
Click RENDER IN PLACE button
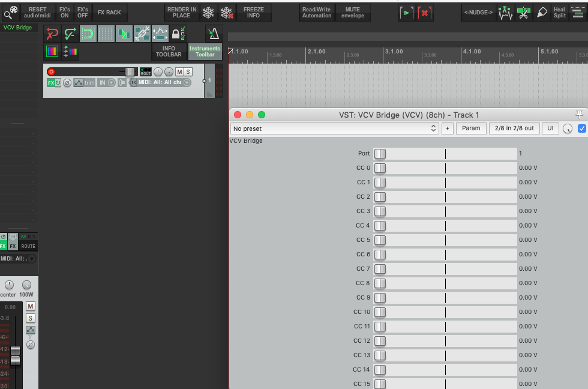pyautogui.click(x=181, y=13)
